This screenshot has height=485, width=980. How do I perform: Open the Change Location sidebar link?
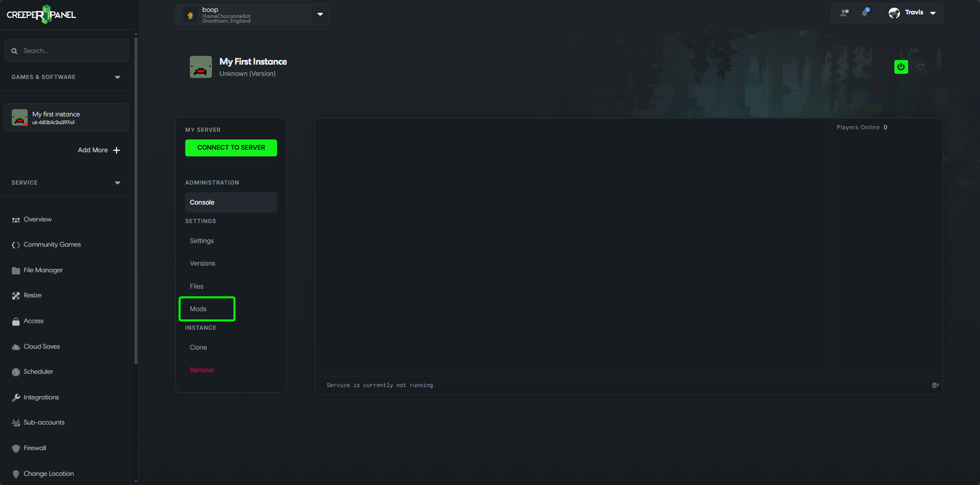click(x=49, y=474)
